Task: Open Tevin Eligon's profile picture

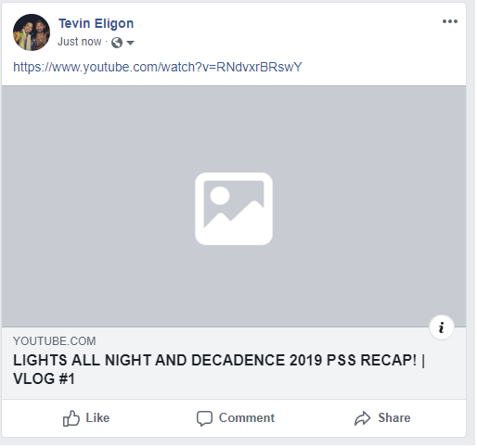Action: tap(32, 32)
